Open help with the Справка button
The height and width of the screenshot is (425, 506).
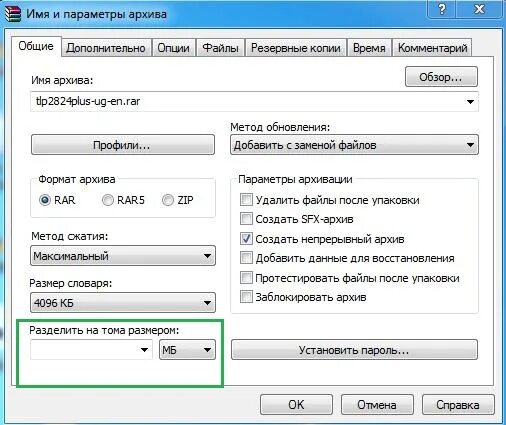coord(458,405)
